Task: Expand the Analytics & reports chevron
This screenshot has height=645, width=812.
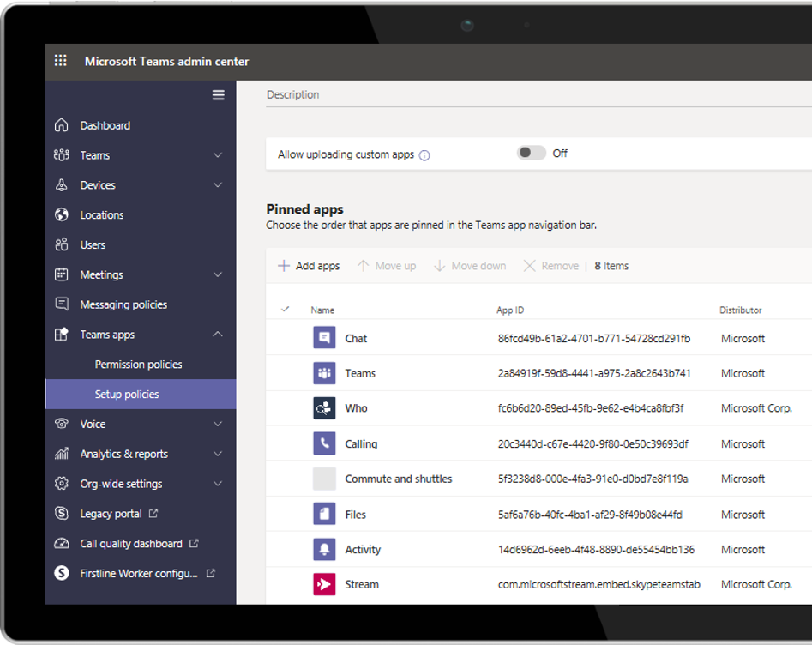Action: [218, 454]
